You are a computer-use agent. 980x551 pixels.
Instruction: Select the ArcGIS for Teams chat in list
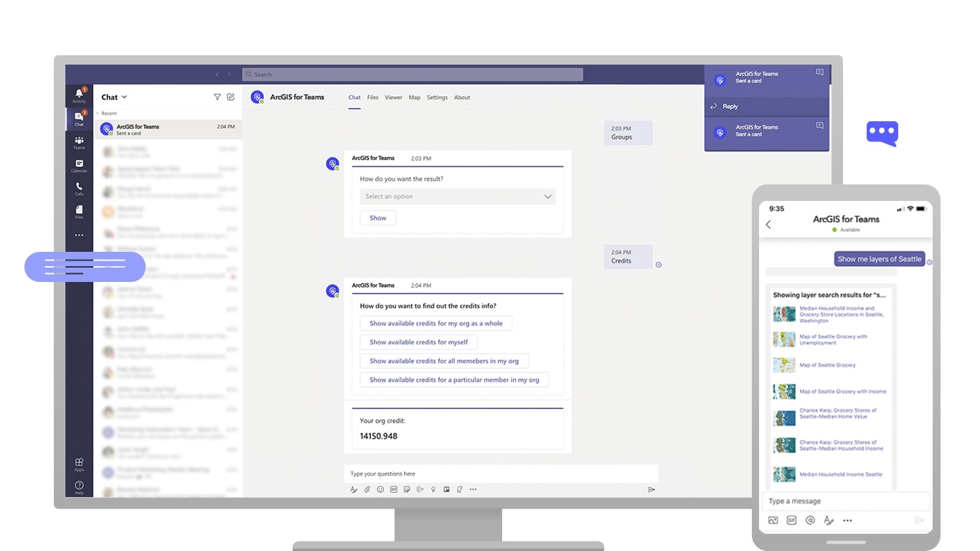click(169, 130)
